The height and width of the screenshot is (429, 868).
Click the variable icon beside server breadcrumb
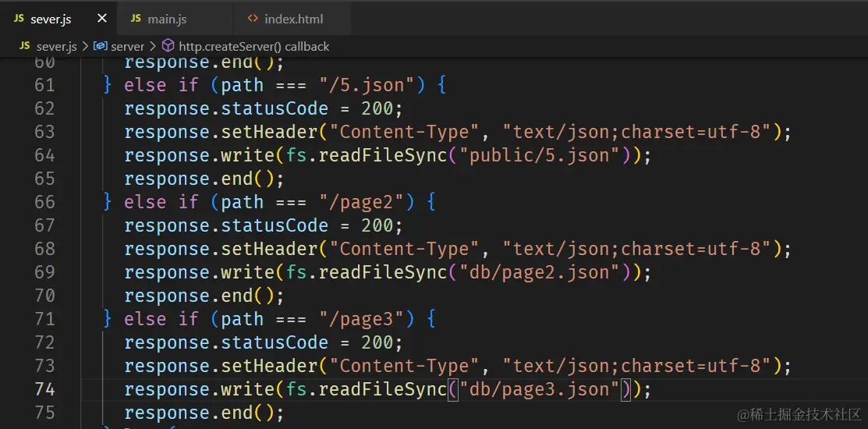(100, 46)
